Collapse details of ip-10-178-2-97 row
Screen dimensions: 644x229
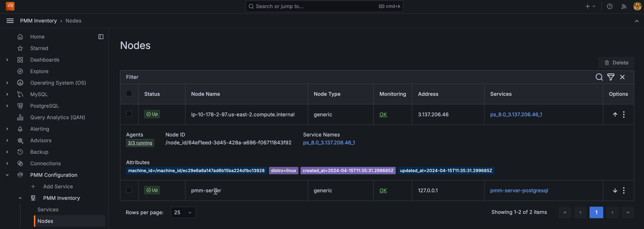(615, 114)
